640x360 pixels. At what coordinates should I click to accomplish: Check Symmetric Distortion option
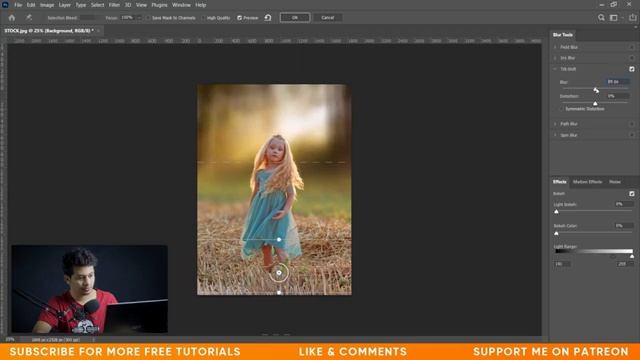[x=562, y=109]
